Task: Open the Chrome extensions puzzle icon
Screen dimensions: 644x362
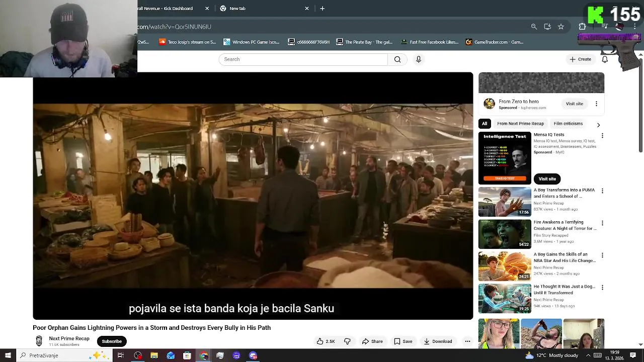Action: [x=582, y=27]
